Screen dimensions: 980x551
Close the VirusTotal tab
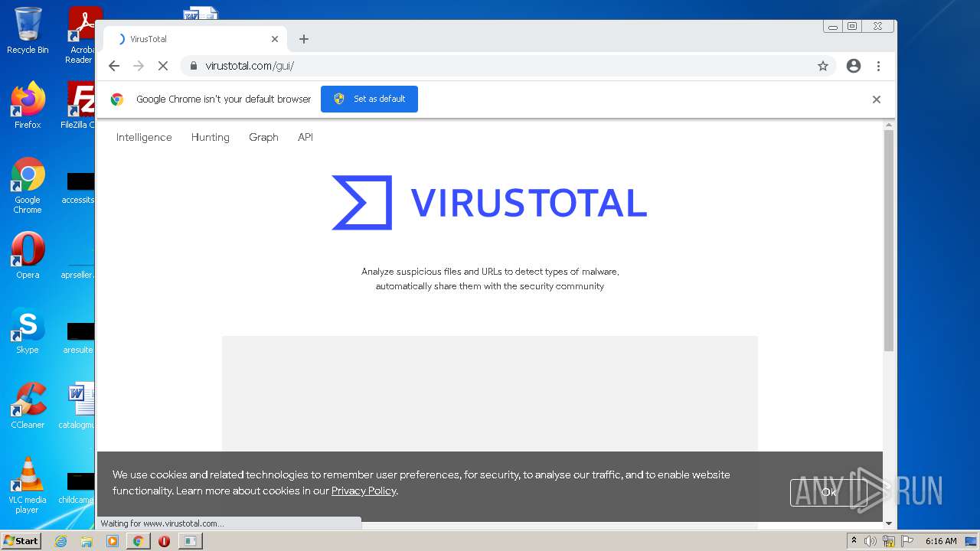(x=275, y=39)
